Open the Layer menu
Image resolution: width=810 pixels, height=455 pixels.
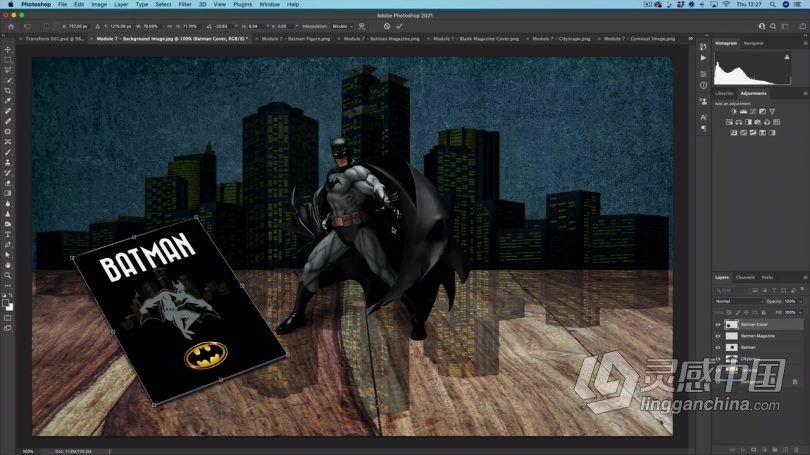coord(121,4)
